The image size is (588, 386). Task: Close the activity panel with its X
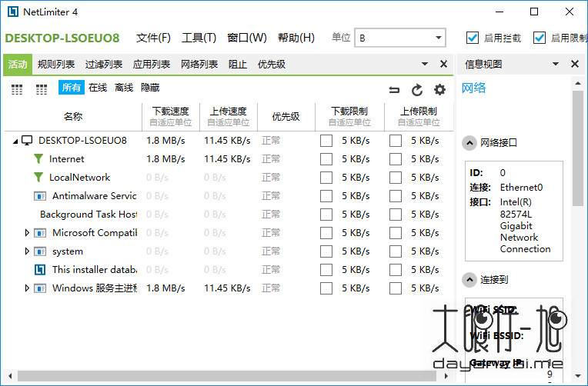443,64
